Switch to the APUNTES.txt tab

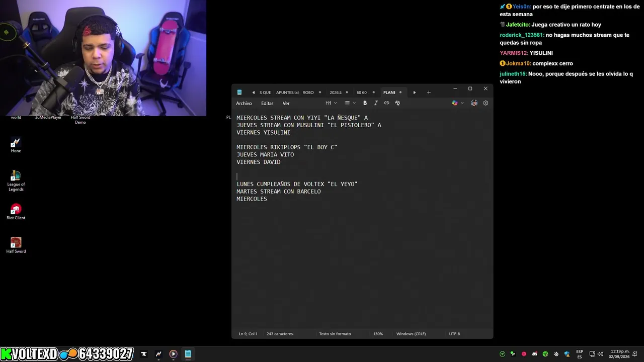coord(287,93)
